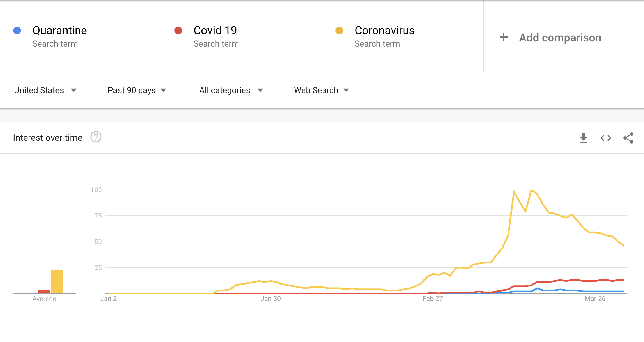The width and height of the screenshot is (644, 342).
Task: Open the Interest over time help tooltip
Action: 96,137
